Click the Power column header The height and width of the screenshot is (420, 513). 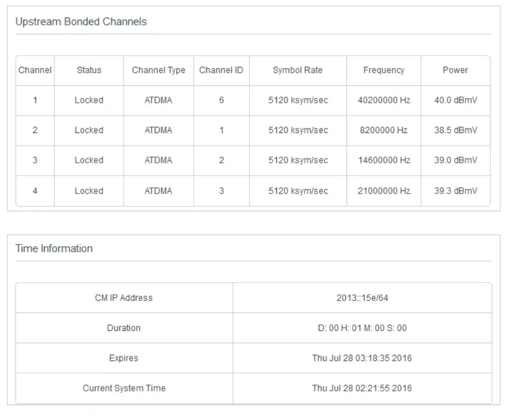click(455, 70)
